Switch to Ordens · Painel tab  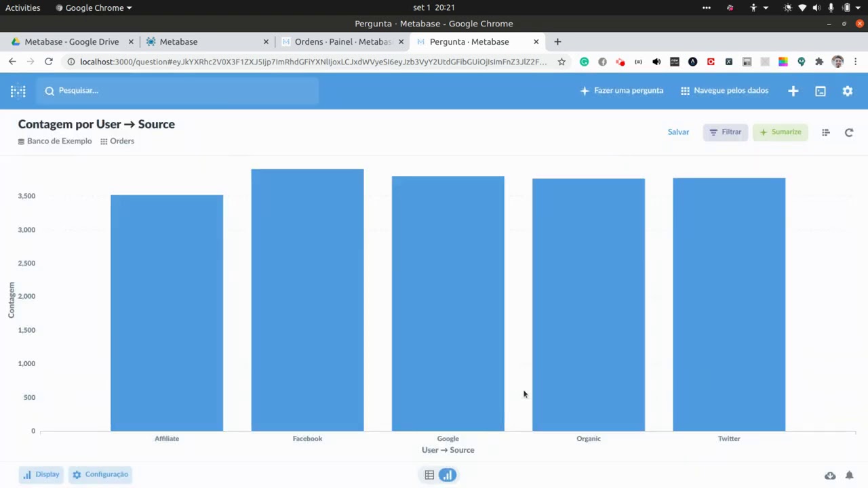[342, 42]
